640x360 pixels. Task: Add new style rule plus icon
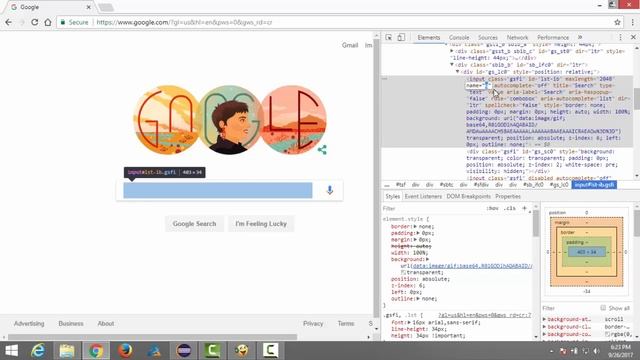[524, 208]
